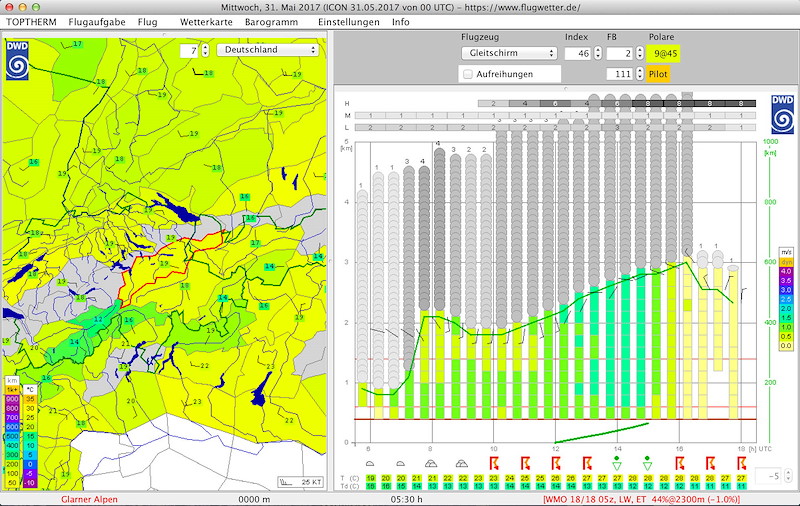
Task: Click the Index input field
Action: point(578,53)
